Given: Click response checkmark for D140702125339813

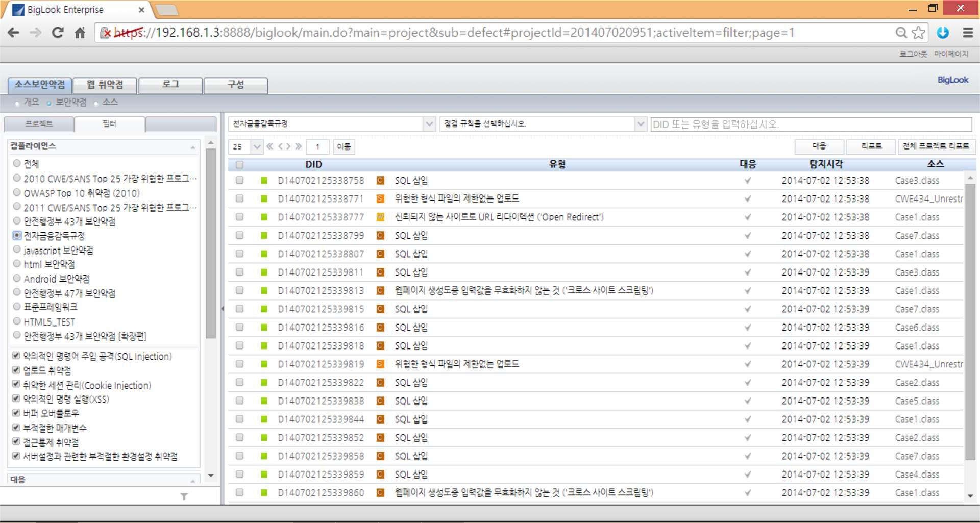Looking at the screenshot, I should coord(748,290).
